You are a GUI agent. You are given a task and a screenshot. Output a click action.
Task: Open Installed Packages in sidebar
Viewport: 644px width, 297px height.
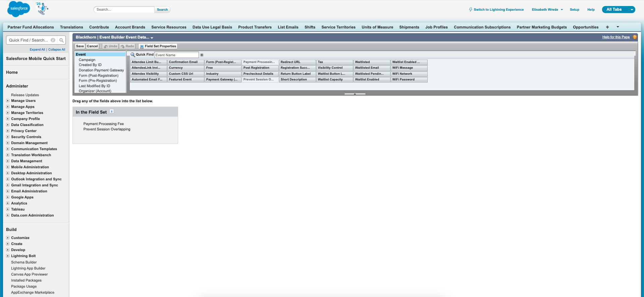26,280
